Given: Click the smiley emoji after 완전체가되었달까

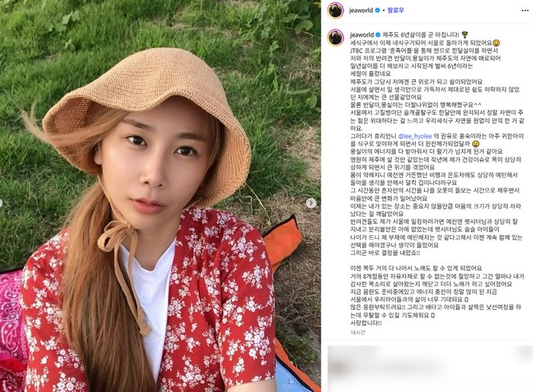Looking at the screenshot, I should point(476,144).
